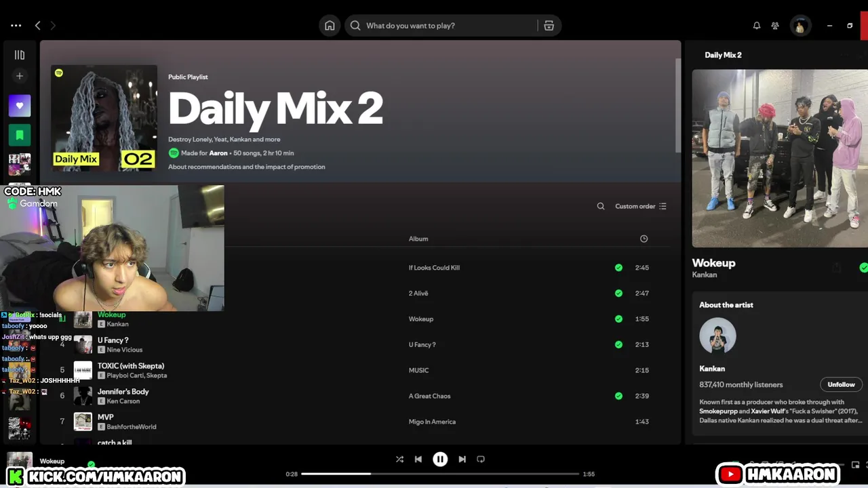The width and height of the screenshot is (868, 488).
Task: Open artist BashfortheWorld
Action: click(x=132, y=427)
